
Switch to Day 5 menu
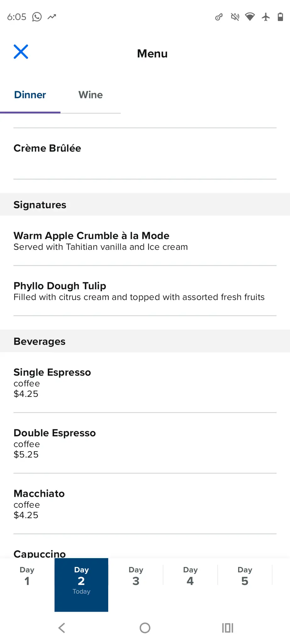tap(245, 576)
